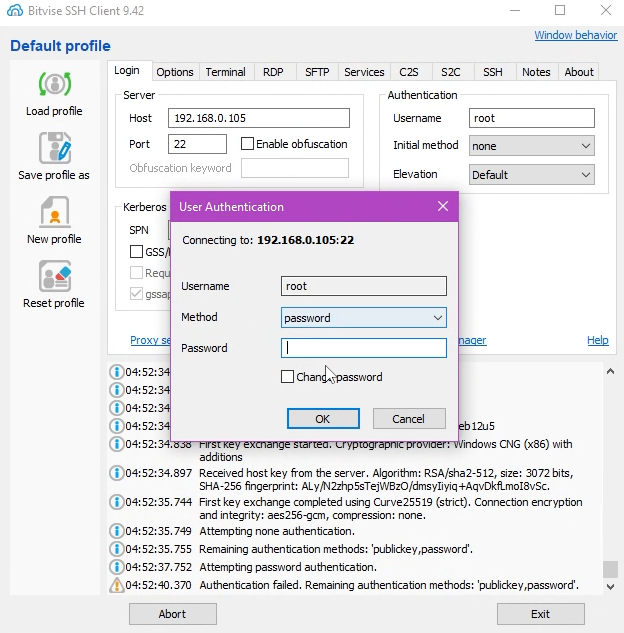Viewport: 624px width, 633px height.
Task: Click the info icon for log entry 04:52:35.749
Action: [117, 531]
